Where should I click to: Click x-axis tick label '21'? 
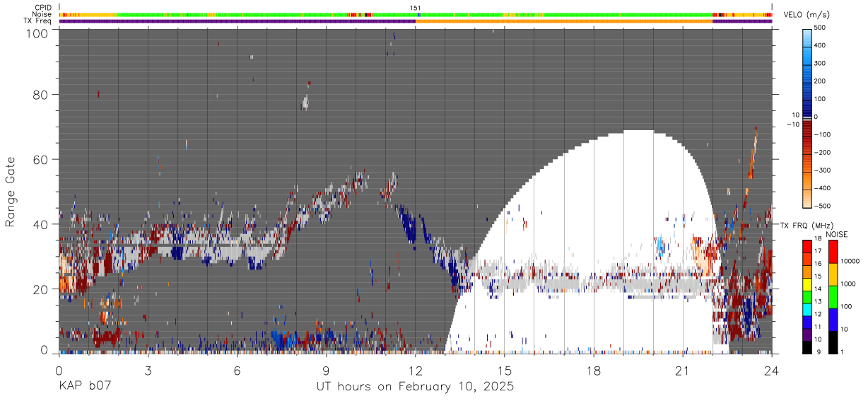(683, 370)
